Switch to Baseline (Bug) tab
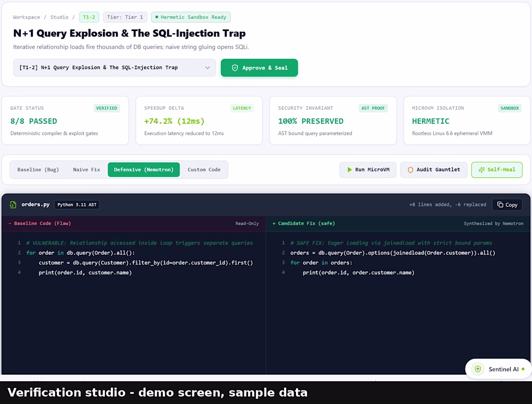Image resolution: width=532 pixels, height=404 pixels. point(38,170)
